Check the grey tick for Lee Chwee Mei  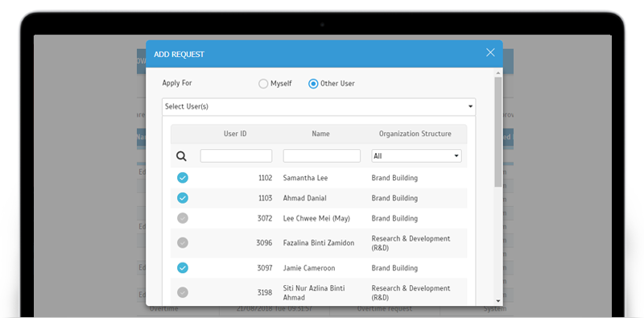(x=183, y=218)
